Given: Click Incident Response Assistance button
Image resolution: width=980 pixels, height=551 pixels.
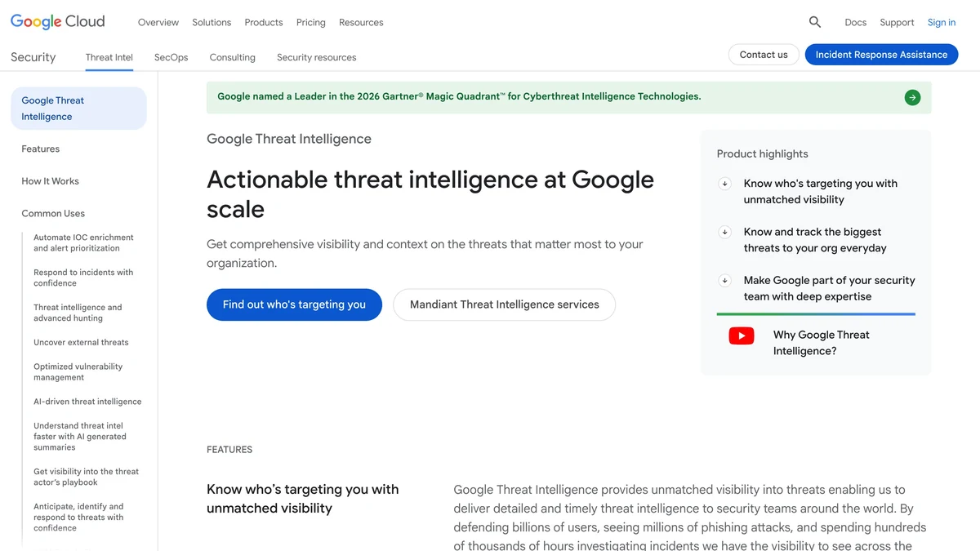Looking at the screenshot, I should [x=881, y=55].
